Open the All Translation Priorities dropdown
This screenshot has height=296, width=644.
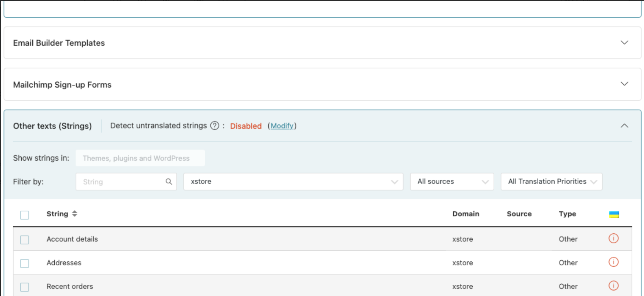[x=551, y=181]
